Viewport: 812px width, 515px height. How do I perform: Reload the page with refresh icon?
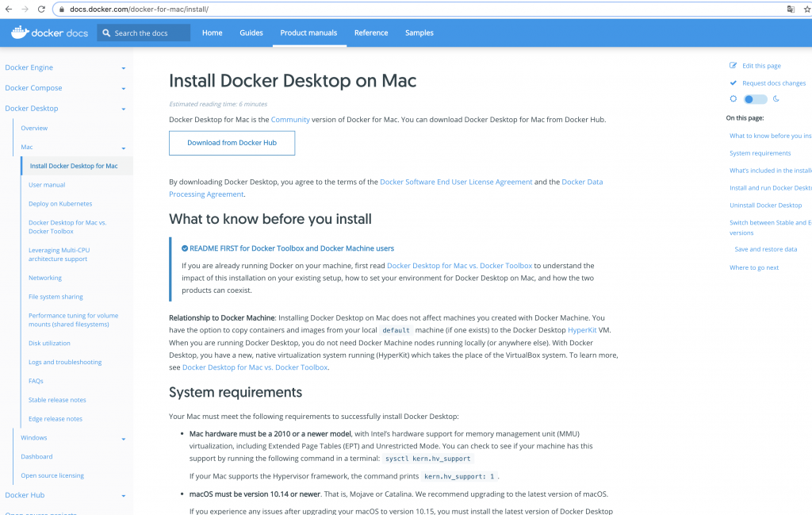(41, 10)
